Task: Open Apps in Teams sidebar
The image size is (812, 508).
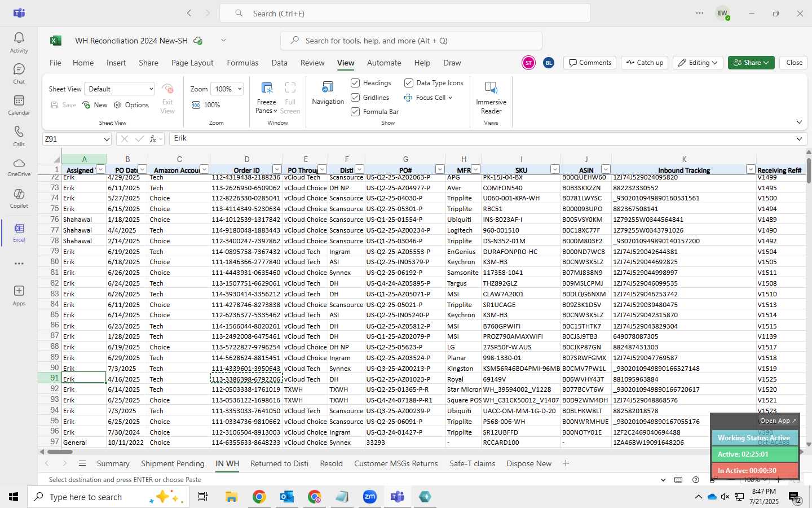Action: pyautogui.click(x=19, y=295)
